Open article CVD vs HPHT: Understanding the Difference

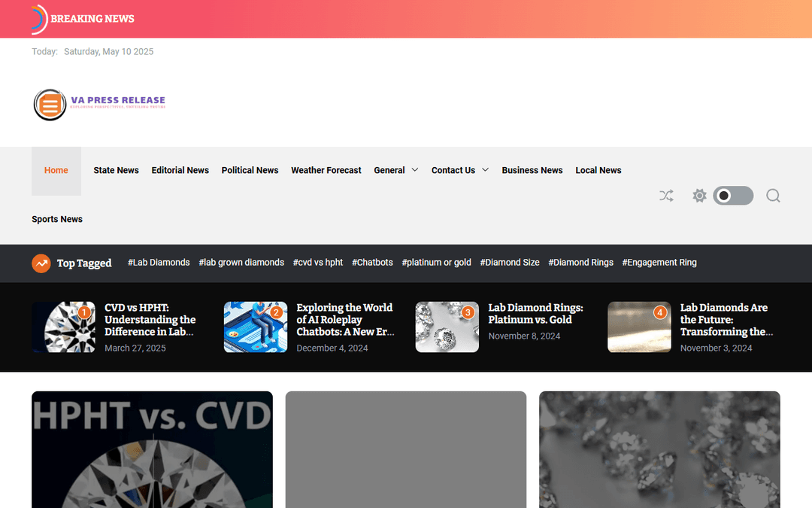pos(150,320)
